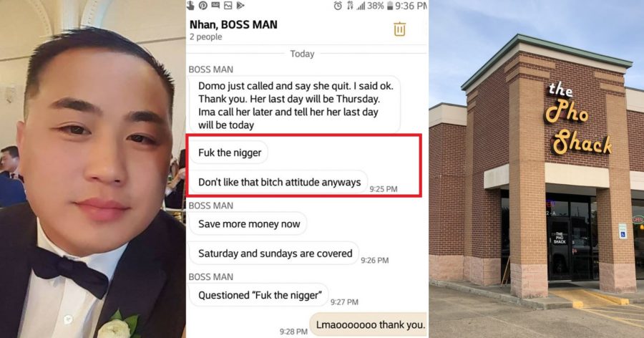Viewport: 644px width, 338px height.
Task: Select the 'Lmaooooooo thank you.' sent message
Action: (x=369, y=324)
